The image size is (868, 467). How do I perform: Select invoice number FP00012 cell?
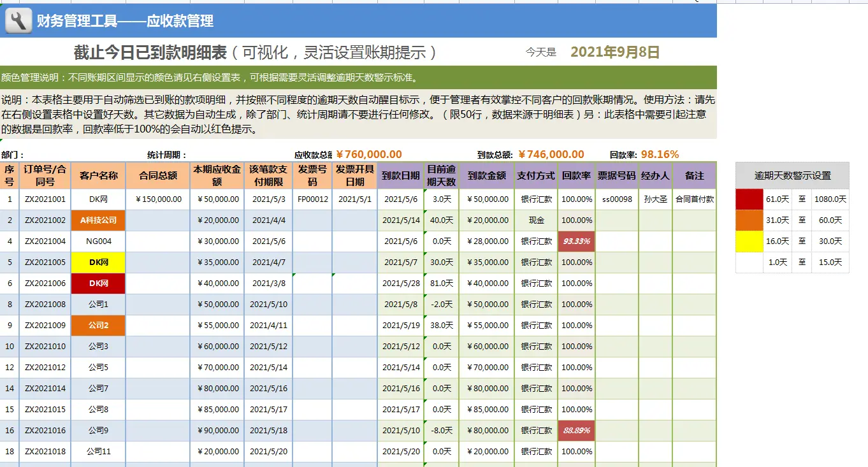313,199
